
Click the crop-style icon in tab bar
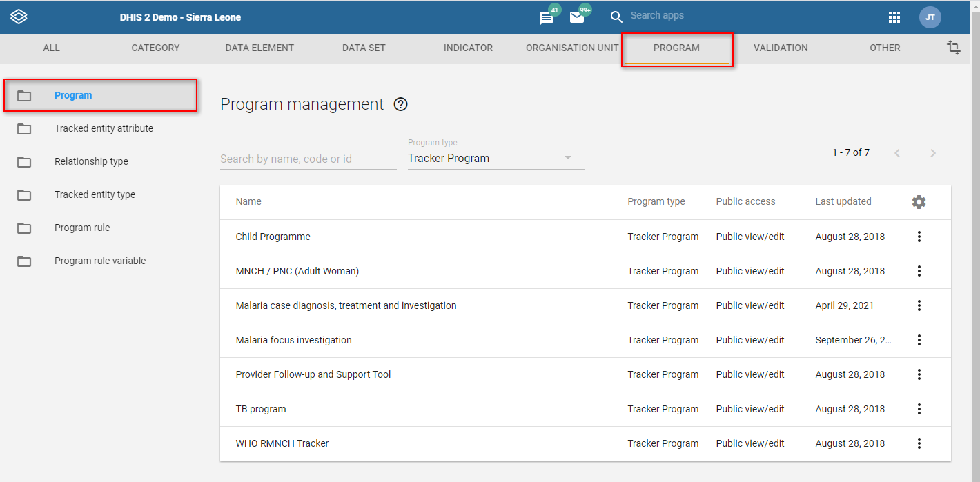954,48
